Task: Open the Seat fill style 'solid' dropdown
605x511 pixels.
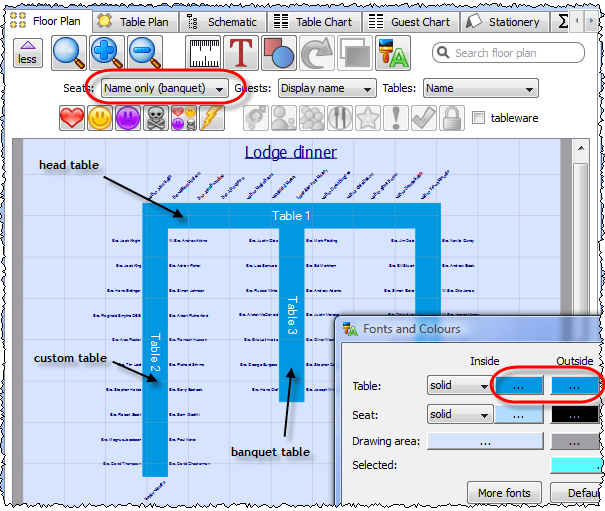Action: point(459,414)
